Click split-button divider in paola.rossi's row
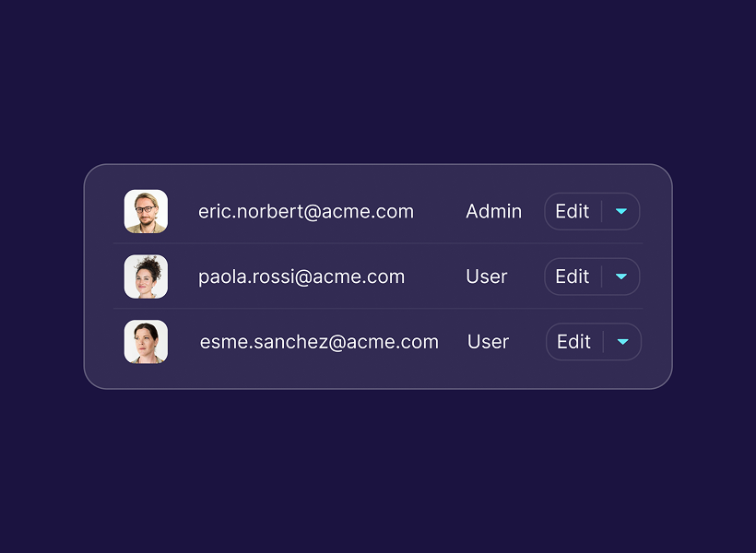 (602, 276)
